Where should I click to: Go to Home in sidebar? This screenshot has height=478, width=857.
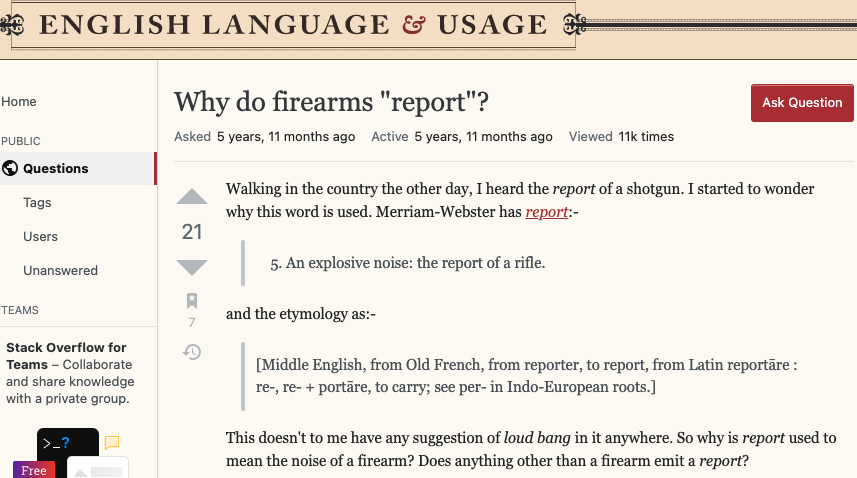(x=19, y=102)
